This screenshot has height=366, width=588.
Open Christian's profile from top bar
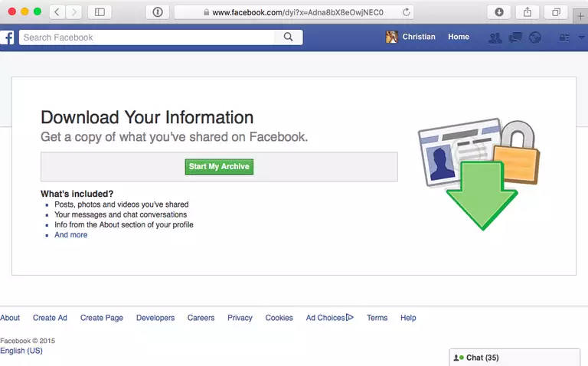(410, 38)
